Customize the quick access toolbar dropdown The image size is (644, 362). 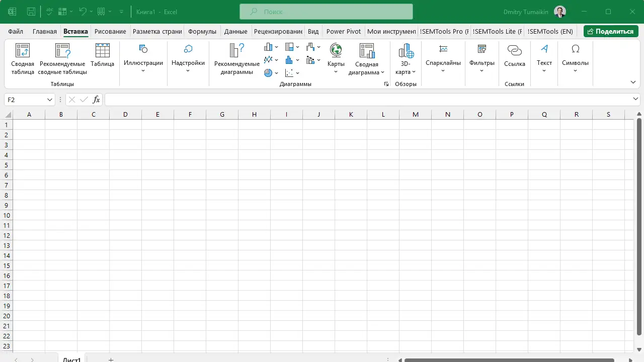[122, 11]
